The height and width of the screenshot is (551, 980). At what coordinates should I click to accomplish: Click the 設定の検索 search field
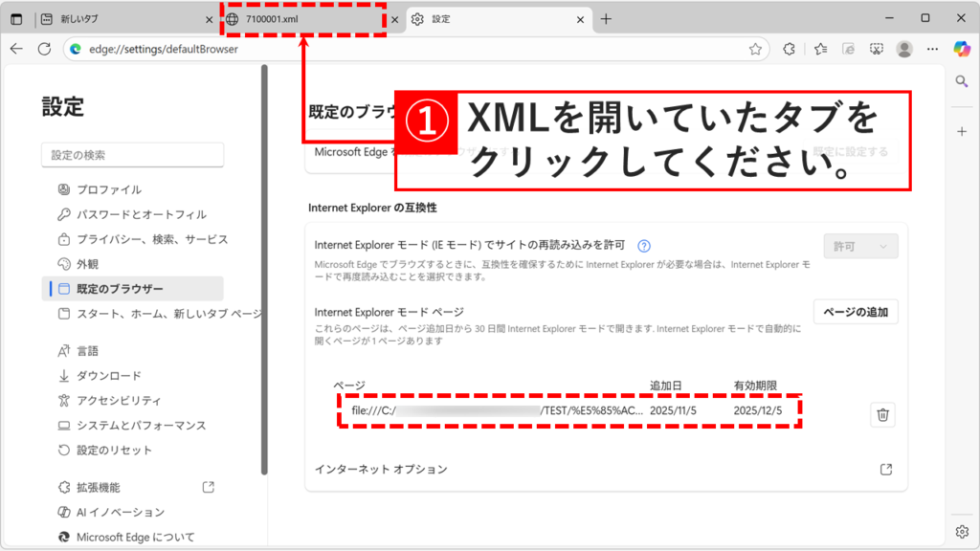click(x=131, y=155)
